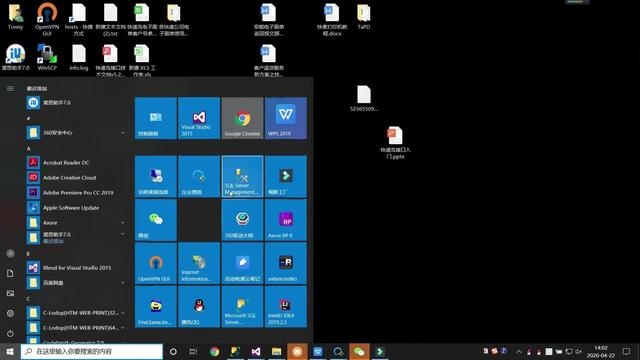The height and width of the screenshot is (360, 640).
Task: Open Blend for Visual Studio 2015
Action: click(76, 268)
